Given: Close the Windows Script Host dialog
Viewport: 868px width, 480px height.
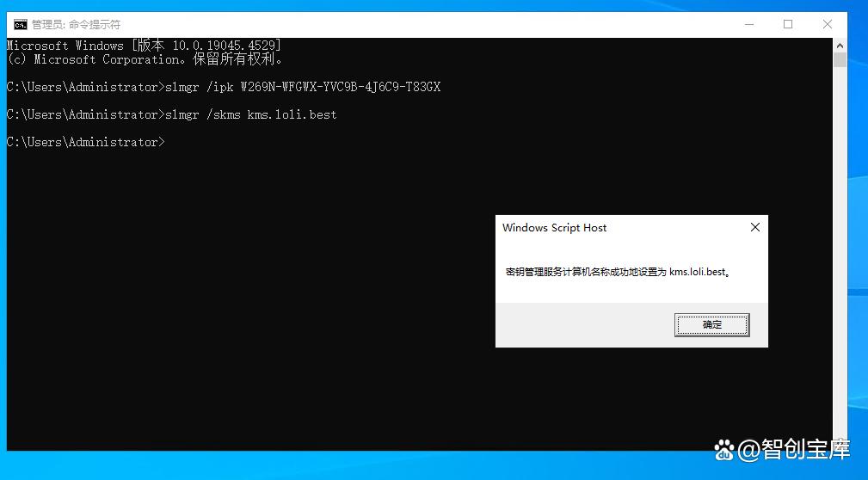Looking at the screenshot, I should 755,228.
